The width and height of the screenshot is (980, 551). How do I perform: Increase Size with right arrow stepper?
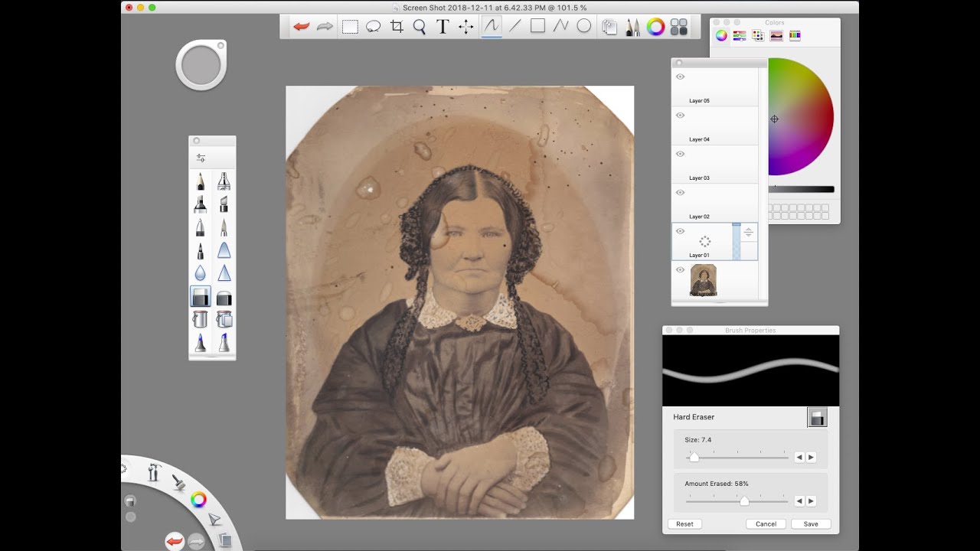[x=811, y=457]
